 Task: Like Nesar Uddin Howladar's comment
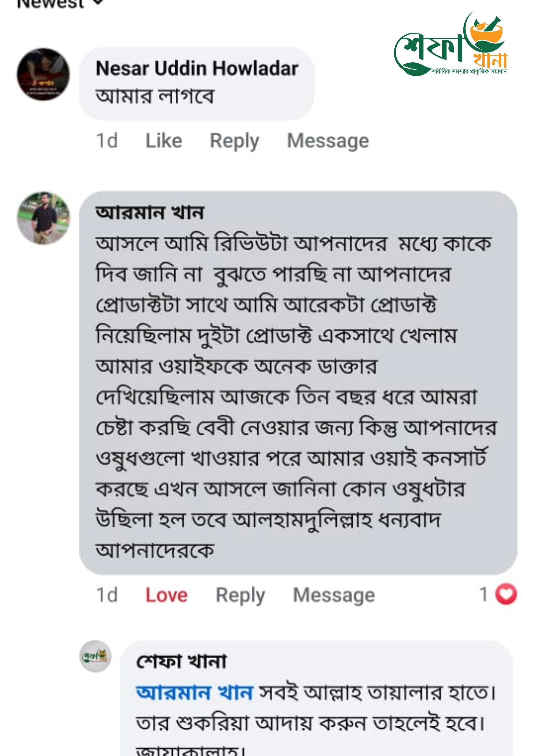[x=164, y=141]
